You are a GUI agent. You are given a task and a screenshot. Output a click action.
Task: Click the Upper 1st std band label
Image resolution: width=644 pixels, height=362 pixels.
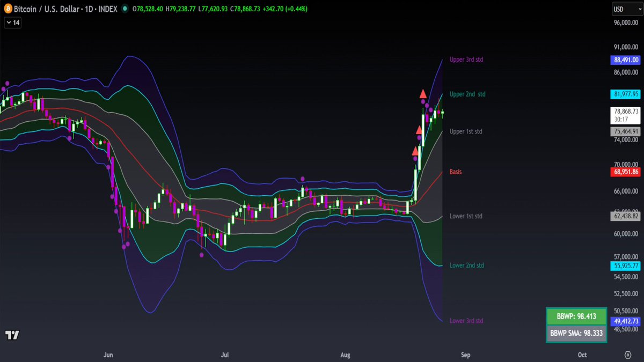466,131
